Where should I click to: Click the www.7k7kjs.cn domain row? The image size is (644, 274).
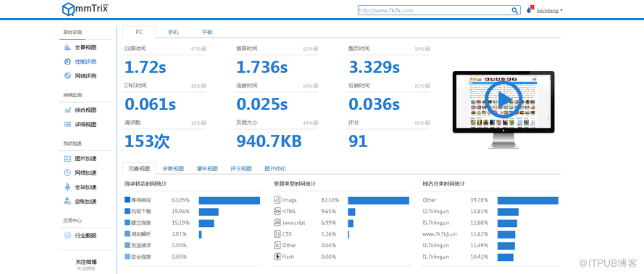[490, 234]
